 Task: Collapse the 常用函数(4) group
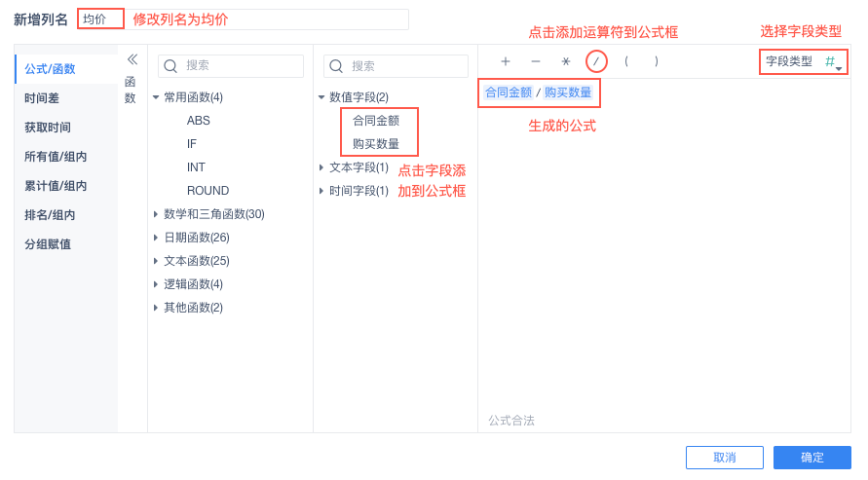coord(156,97)
